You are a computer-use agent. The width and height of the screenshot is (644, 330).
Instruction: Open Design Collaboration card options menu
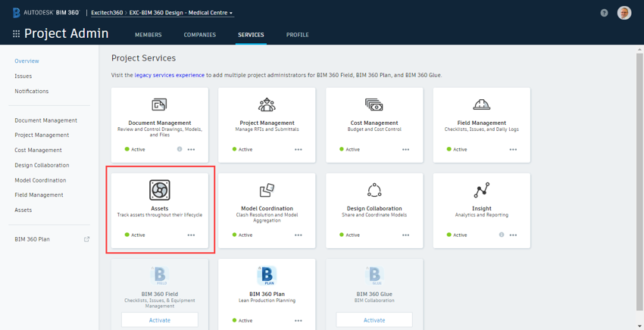pos(406,235)
